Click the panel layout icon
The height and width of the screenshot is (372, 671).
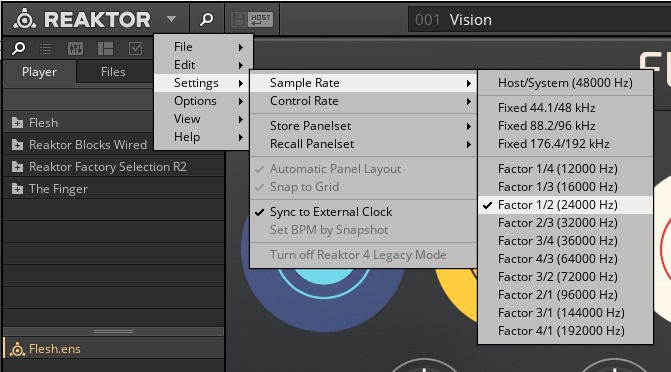tap(105, 49)
